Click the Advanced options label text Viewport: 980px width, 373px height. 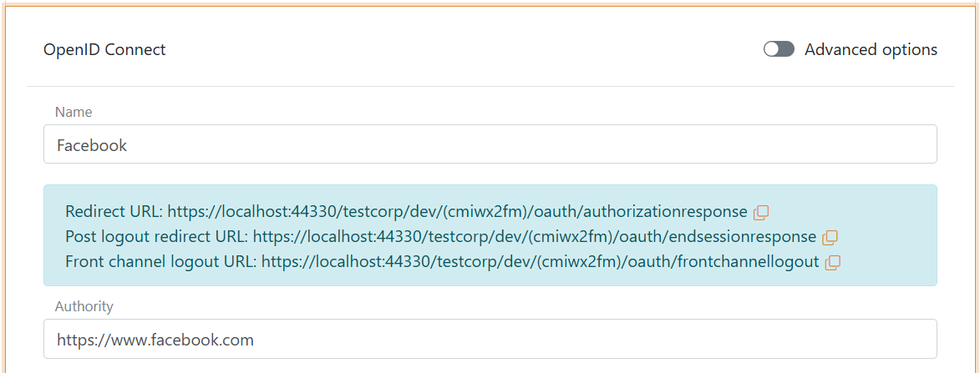click(x=871, y=49)
